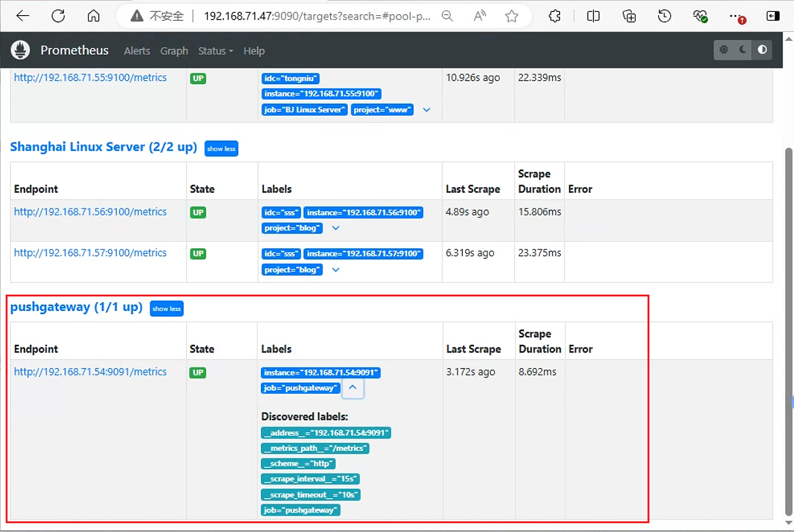Open endpoint http://192.168.71.57:9100/metrics

pos(91,252)
